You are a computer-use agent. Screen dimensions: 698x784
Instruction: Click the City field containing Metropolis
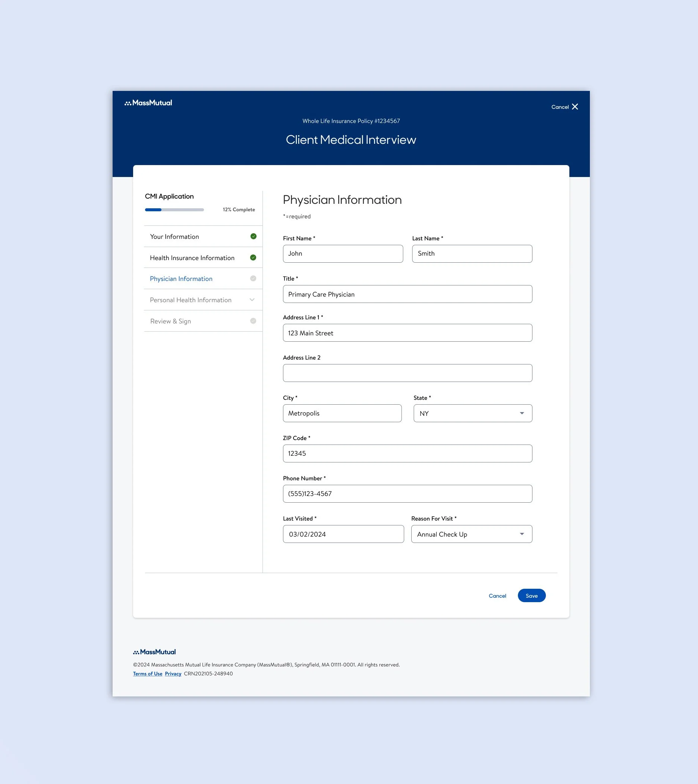click(x=342, y=413)
